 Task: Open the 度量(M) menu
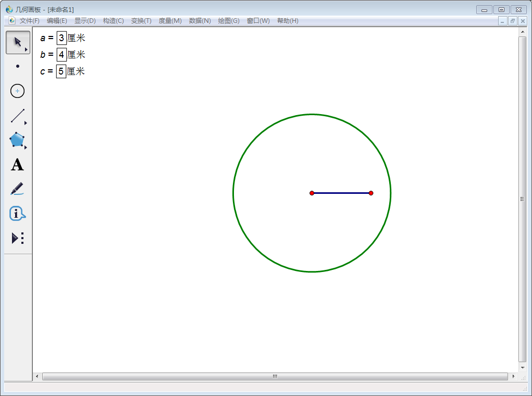170,21
